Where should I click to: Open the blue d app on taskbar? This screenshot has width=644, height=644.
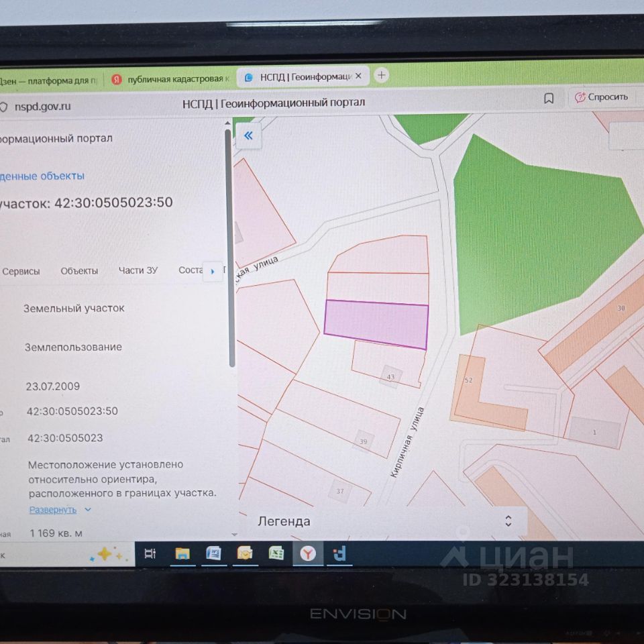pos(339,553)
